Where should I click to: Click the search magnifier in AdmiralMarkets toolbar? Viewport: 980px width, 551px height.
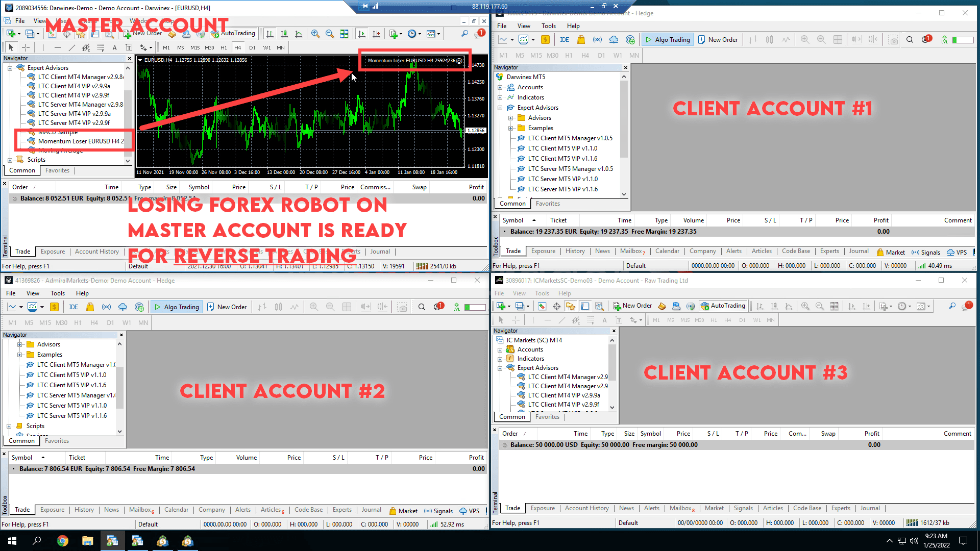422,307
